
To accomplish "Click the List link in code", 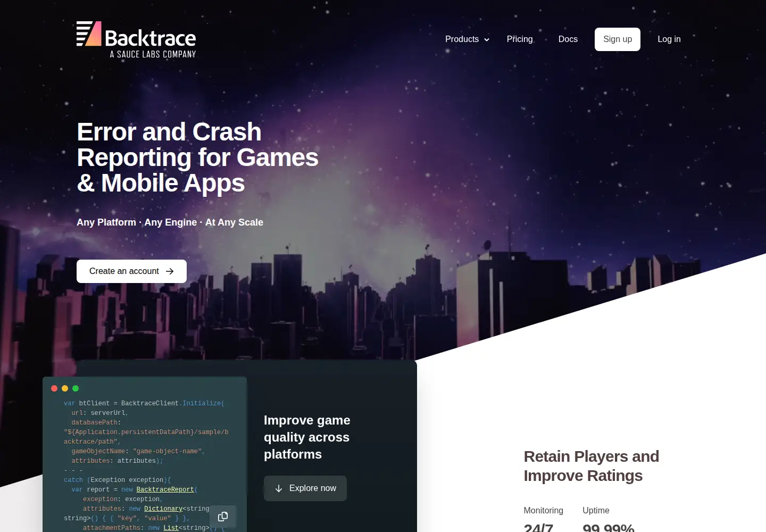I will pyautogui.click(x=171, y=528).
